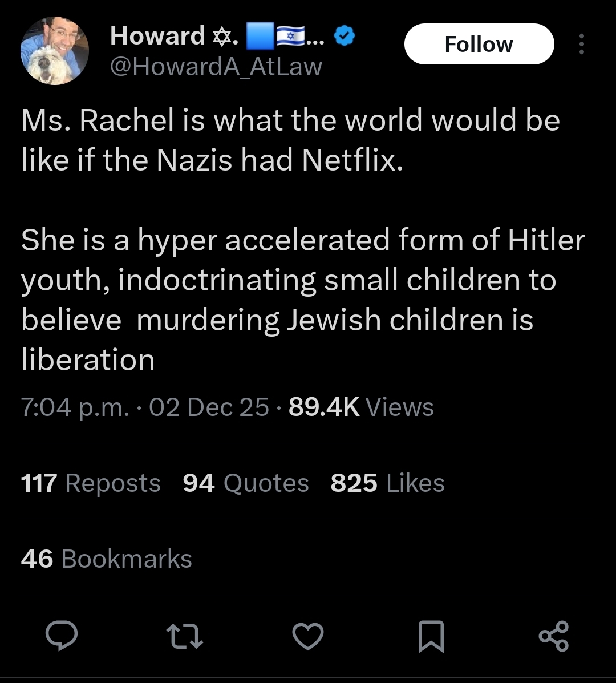Select the tweet text about Ms. Rachel
The height and width of the screenshot is (683, 616).
303,240
